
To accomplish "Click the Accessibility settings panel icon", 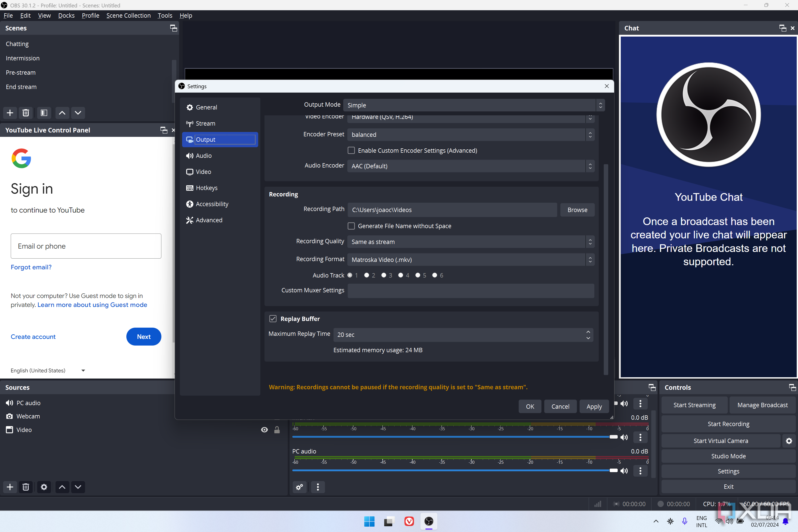I will click(x=190, y=204).
